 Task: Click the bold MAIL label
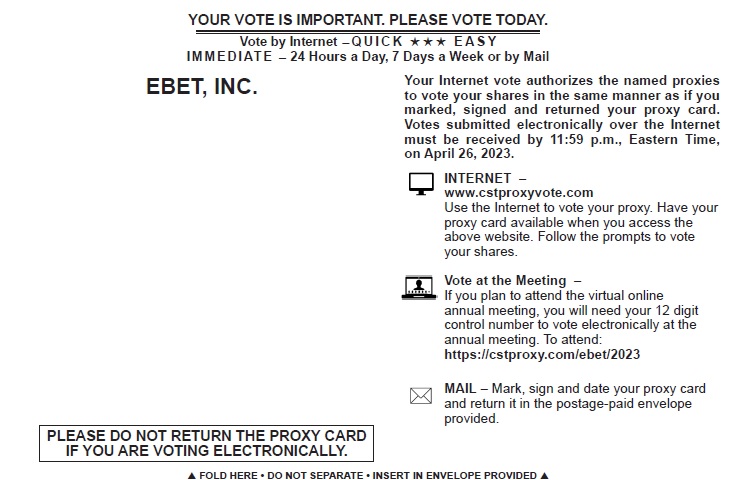tap(460, 389)
